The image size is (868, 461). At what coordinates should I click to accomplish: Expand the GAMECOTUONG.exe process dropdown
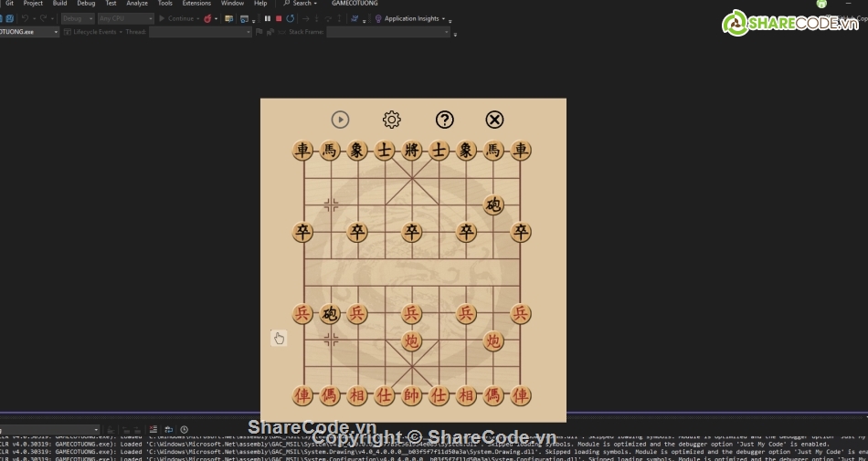(56, 32)
